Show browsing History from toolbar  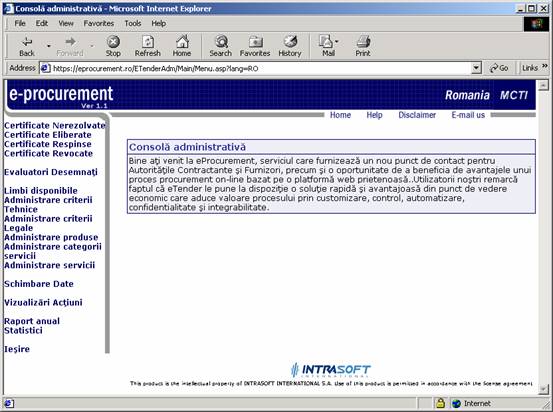(290, 42)
